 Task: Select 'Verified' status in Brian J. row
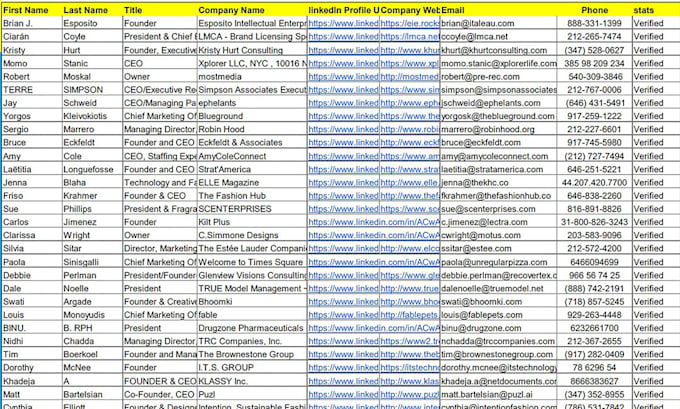(656, 23)
